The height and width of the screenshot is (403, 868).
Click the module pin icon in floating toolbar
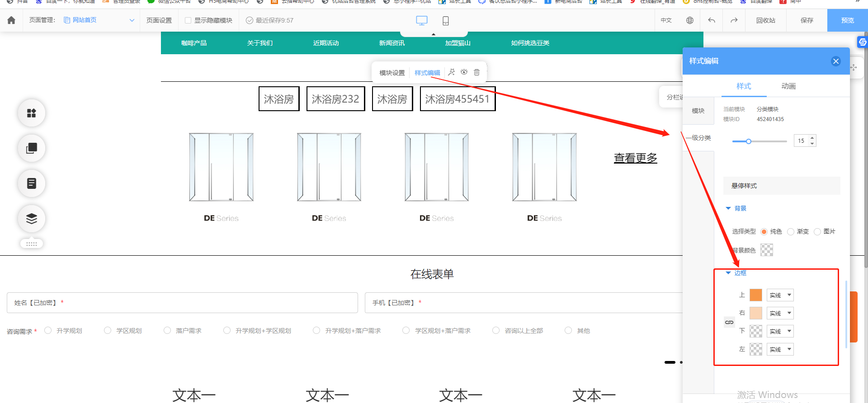pos(452,72)
